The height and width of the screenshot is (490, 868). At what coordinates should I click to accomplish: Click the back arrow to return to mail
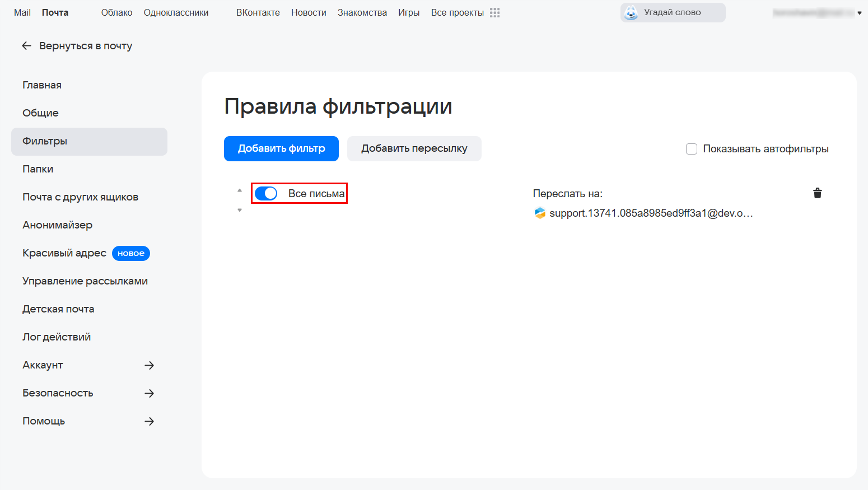coord(26,46)
